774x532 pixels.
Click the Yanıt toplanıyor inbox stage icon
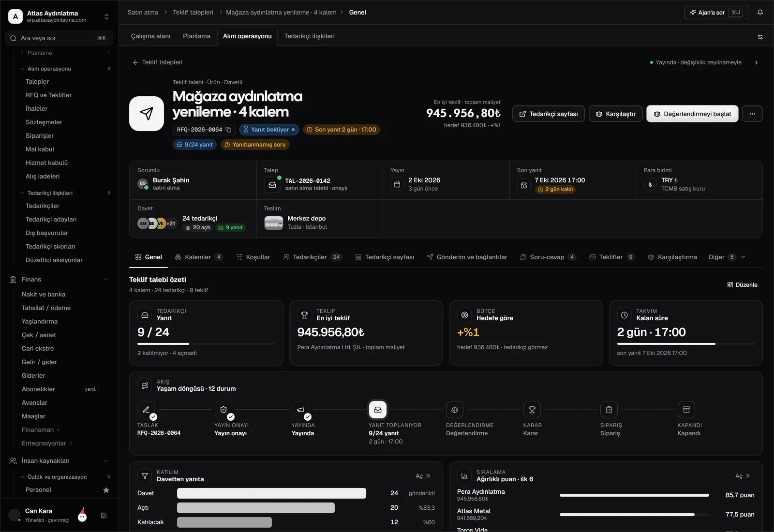coord(378,410)
